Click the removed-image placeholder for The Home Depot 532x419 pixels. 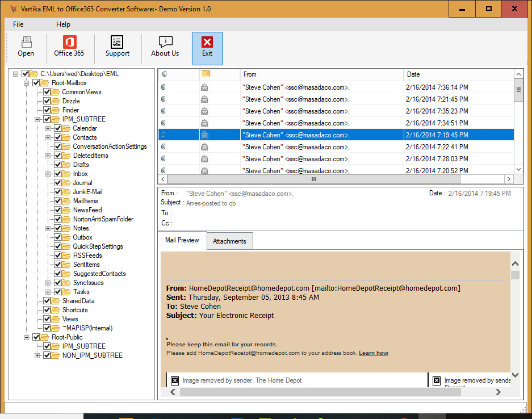coord(175,380)
